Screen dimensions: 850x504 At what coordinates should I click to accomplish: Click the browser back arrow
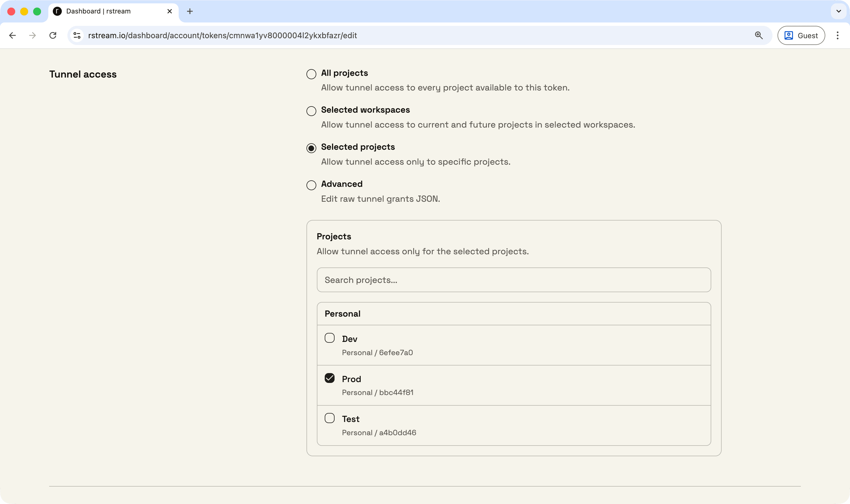click(x=13, y=35)
